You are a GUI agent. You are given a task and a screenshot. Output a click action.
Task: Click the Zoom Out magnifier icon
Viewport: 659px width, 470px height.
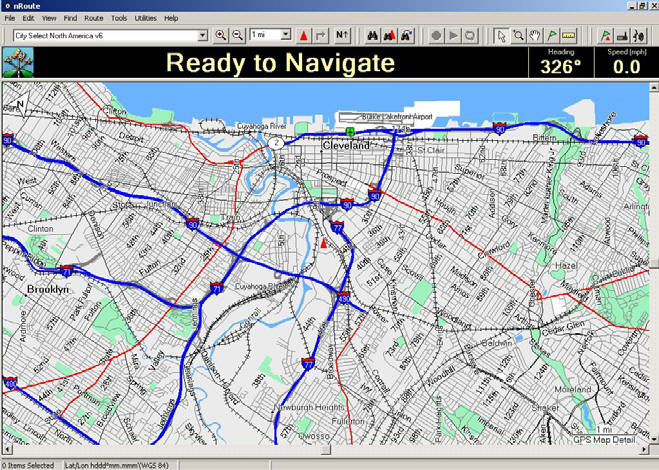(x=238, y=36)
